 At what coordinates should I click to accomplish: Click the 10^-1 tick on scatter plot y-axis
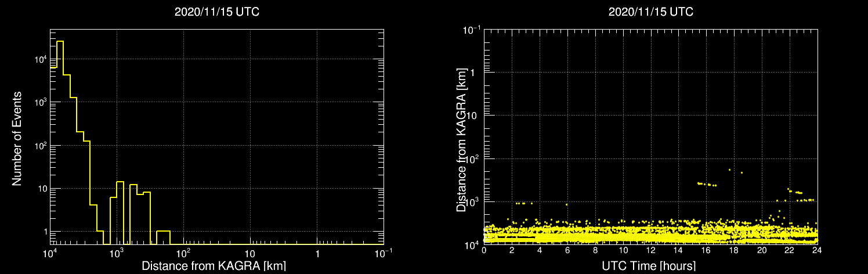point(471,29)
